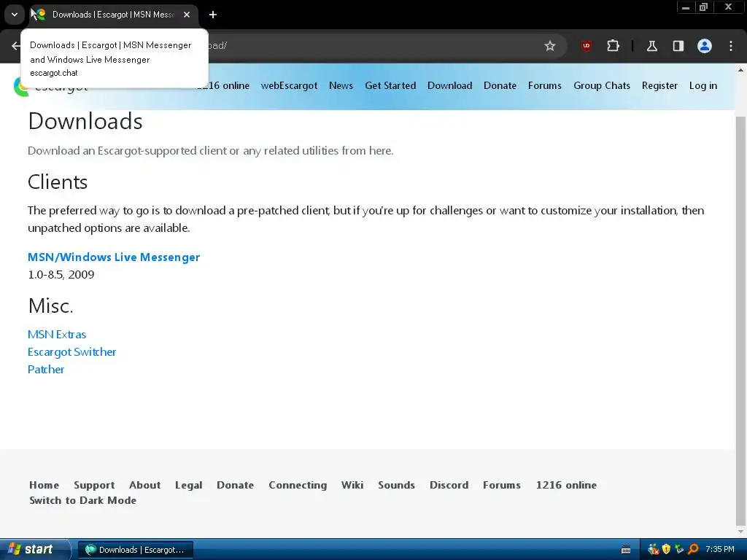Image resolution: width=747 pixels, height=560 pixels.
Task: Click the magnifier tray icon
Action: click(693, 550)
